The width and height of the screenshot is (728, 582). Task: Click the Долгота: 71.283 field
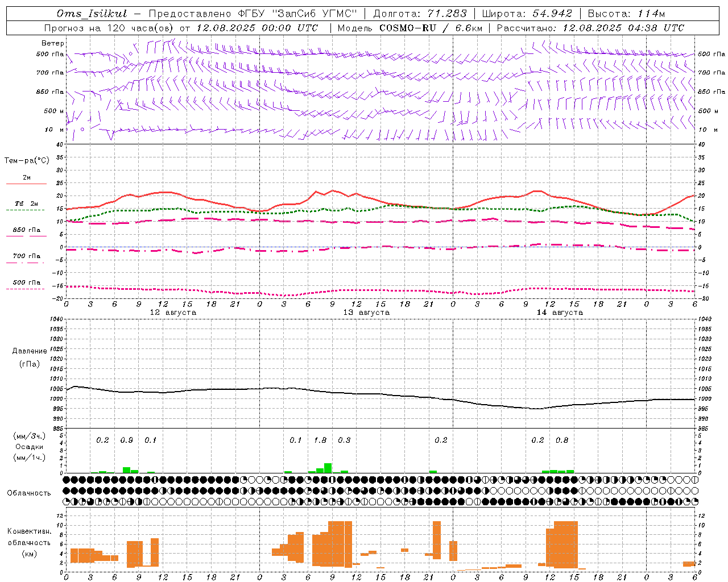click(x=420, y=14)
